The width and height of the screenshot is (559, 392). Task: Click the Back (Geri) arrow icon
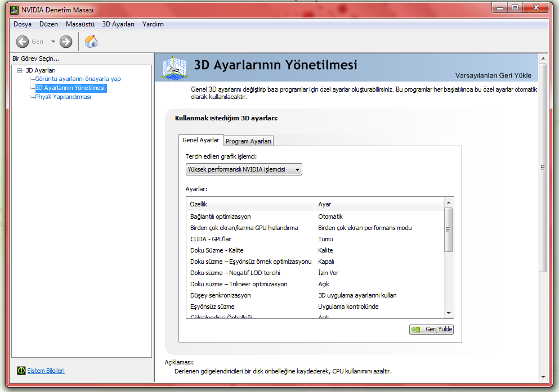tap(22, 42)
